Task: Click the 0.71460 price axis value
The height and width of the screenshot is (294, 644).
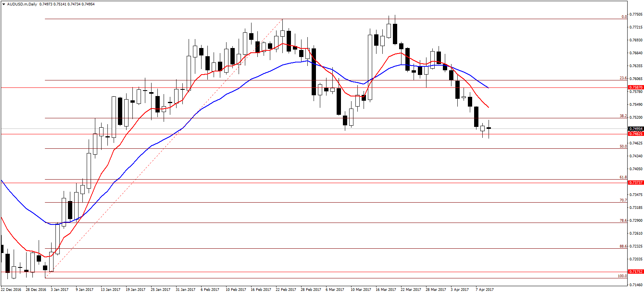Action: click(x=636, y=285)
